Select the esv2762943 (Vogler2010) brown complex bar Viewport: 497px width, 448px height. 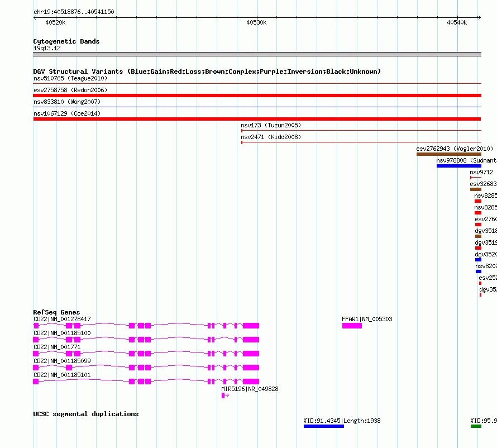[449, 154]
